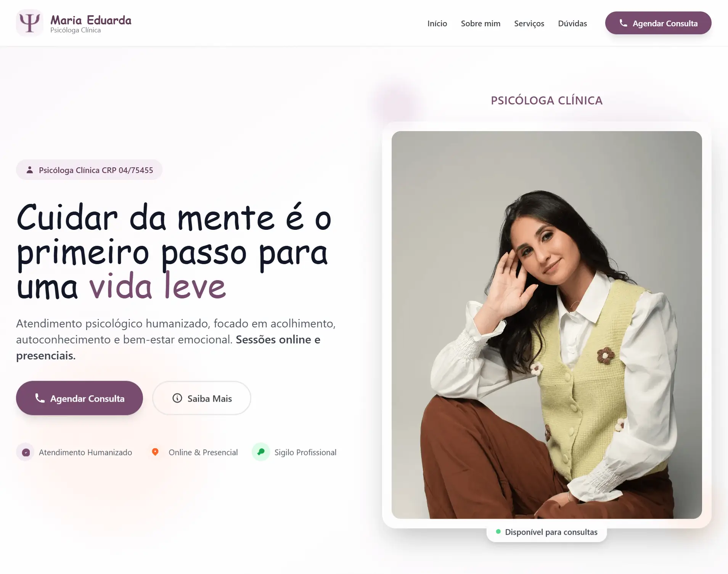The width and height of the screenshot is (728, 574).
Task: Open the Serviços navigation link
Action: 529,23
